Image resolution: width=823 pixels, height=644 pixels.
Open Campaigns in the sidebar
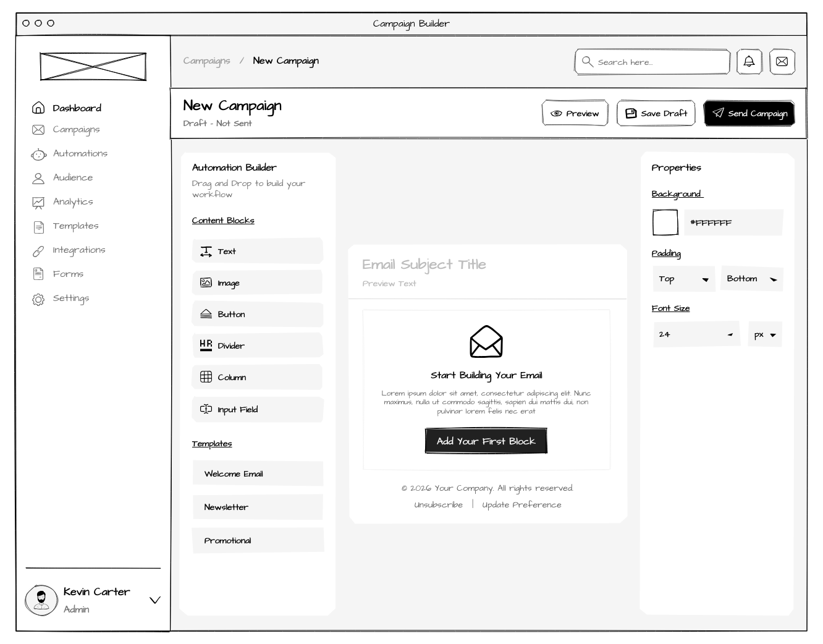(x=76, y=130)
